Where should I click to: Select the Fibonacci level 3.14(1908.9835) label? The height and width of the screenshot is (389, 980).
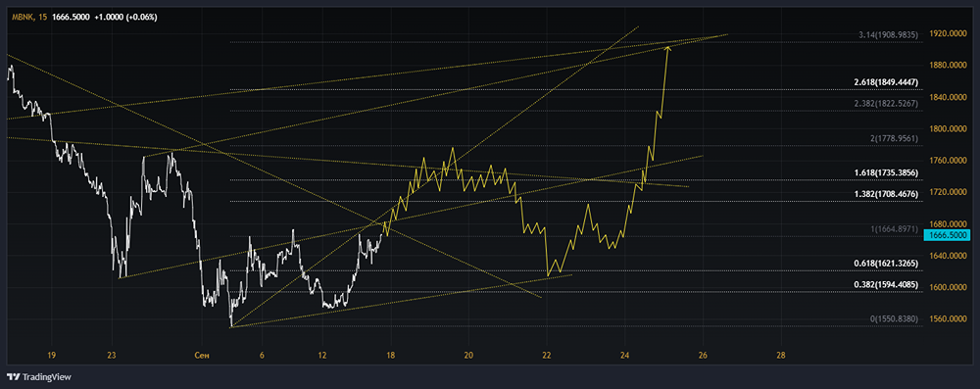pyautogui.click(x=888, y=35)
